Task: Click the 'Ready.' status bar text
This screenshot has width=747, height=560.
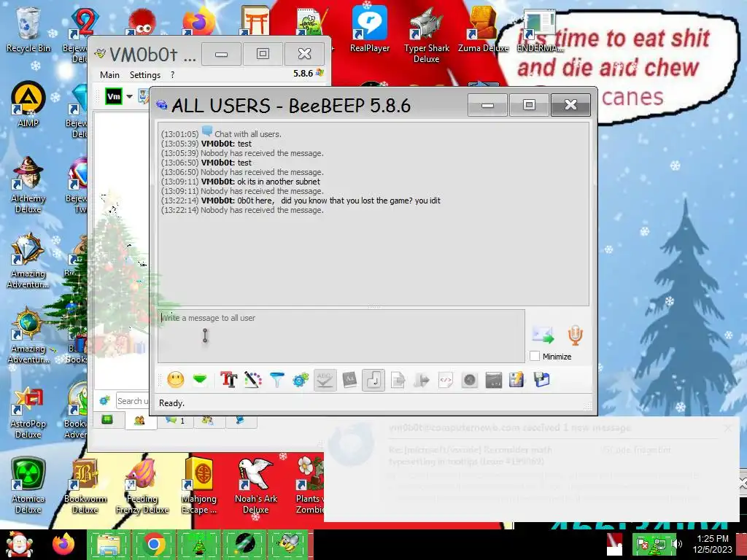Action: [x=171, y=402]
